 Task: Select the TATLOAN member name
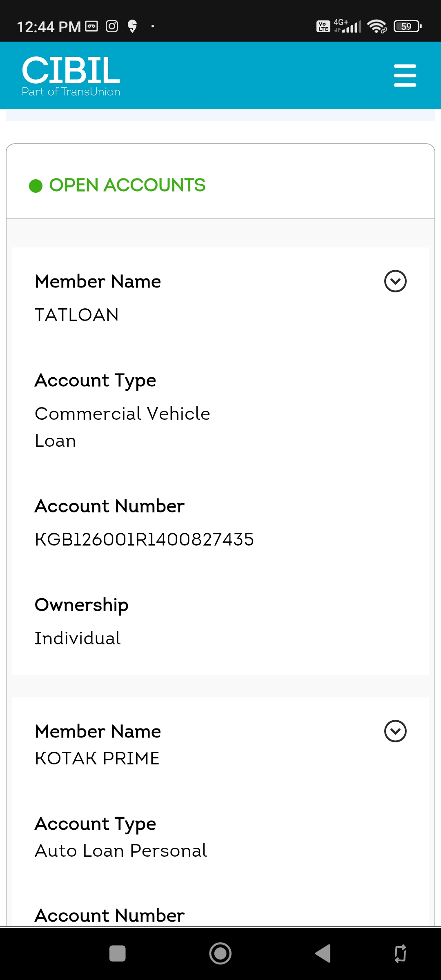77,315
